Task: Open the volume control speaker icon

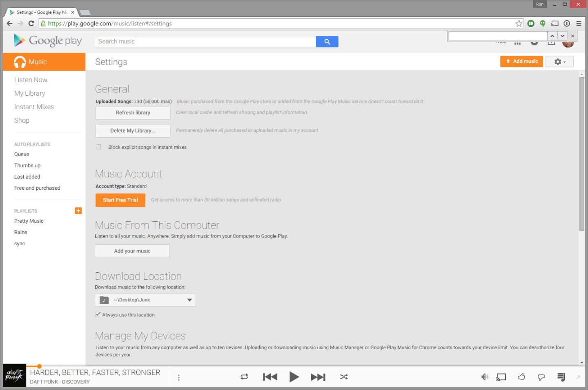Action: (485, 377)
